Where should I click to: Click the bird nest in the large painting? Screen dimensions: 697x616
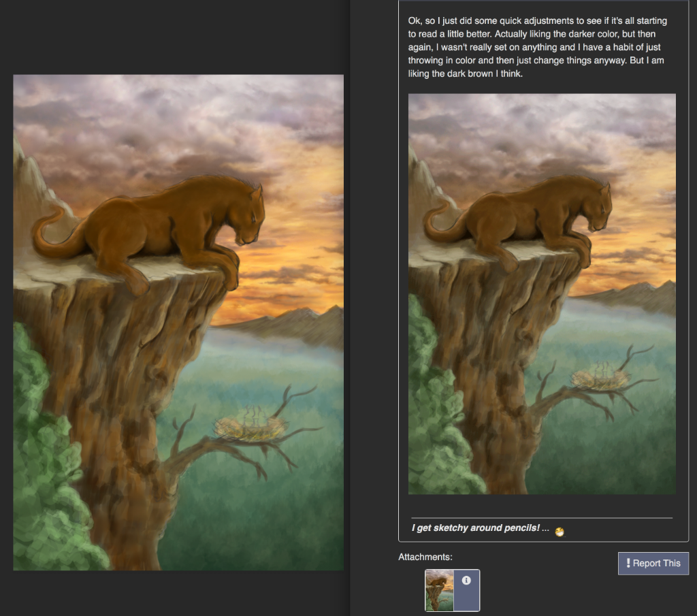250,427
